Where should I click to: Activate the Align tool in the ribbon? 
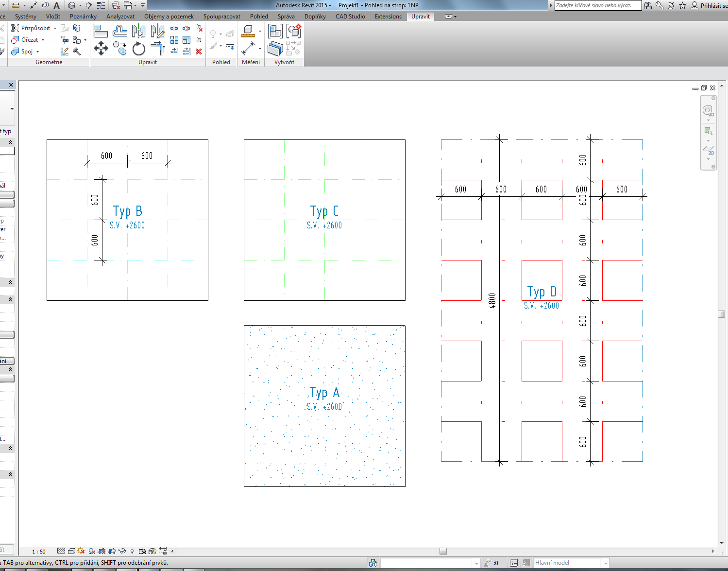(101, 32)
